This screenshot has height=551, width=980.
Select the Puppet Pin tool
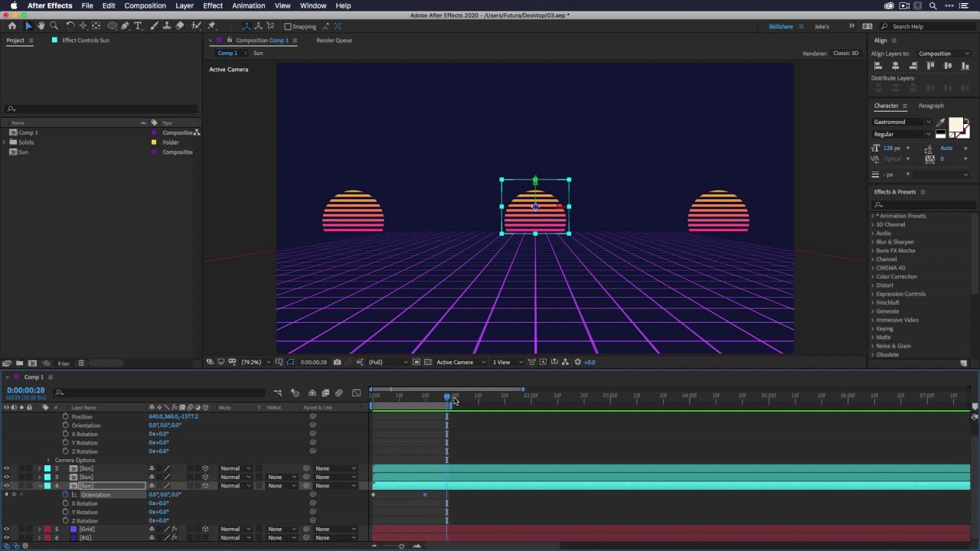pos(211,26)
